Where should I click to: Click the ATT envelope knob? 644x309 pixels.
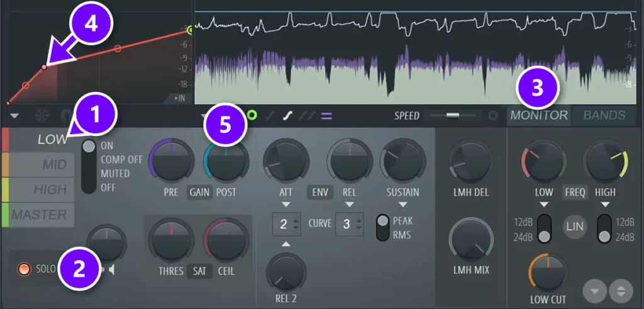tap(286, 160)
